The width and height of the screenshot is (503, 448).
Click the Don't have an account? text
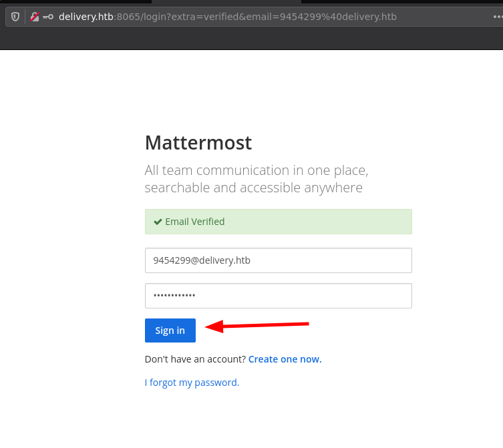pyautogui.click(x=195, y=359)
